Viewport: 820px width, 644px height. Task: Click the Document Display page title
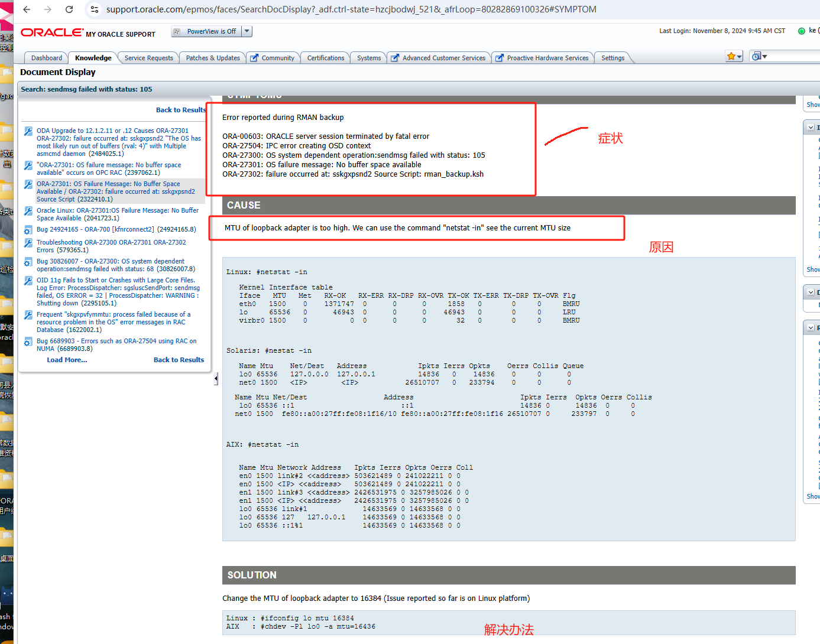(58, 72)
